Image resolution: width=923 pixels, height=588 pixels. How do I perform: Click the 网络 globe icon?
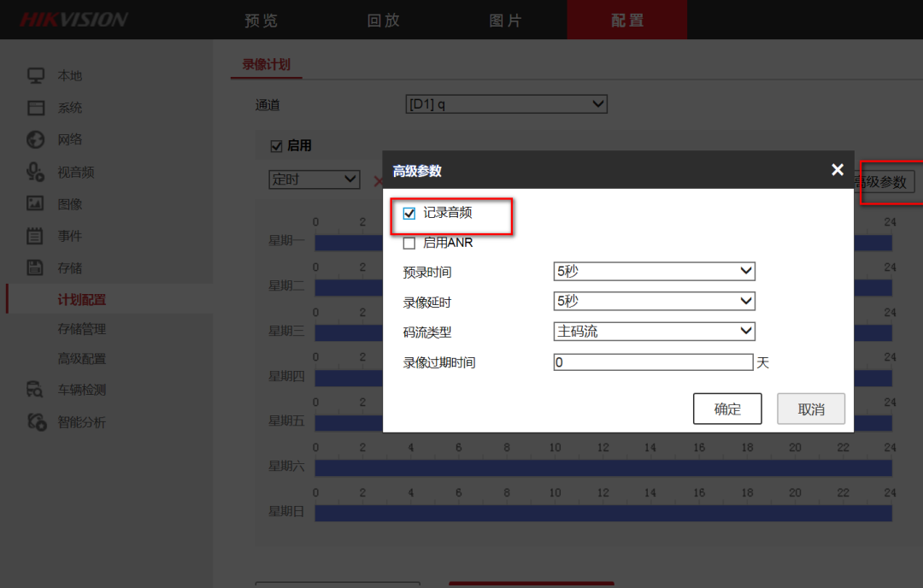point(35,139)
